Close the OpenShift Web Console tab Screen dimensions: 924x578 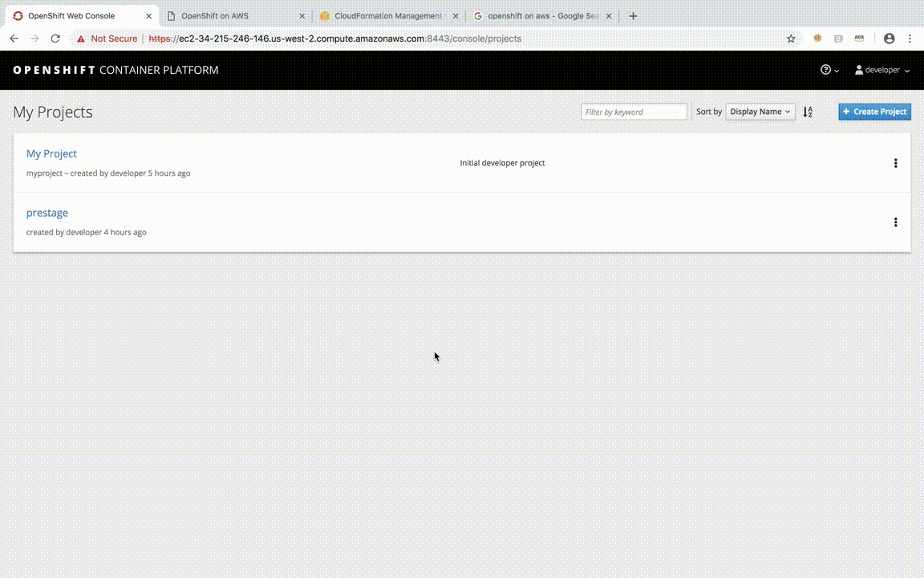pyautogui.click(x=148, y=16)
